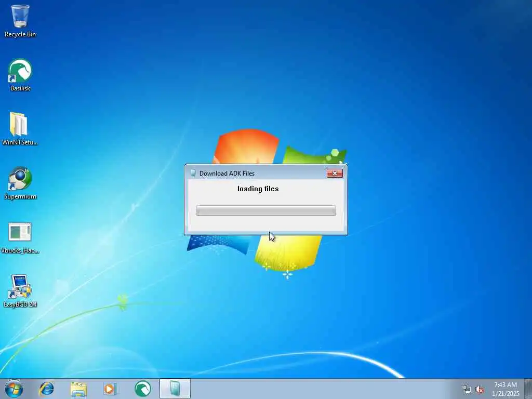The width and height of the screenshot is (532, 399).
Task: Select the WinNTSetup folder on desktop
Action: coord(20,129)
